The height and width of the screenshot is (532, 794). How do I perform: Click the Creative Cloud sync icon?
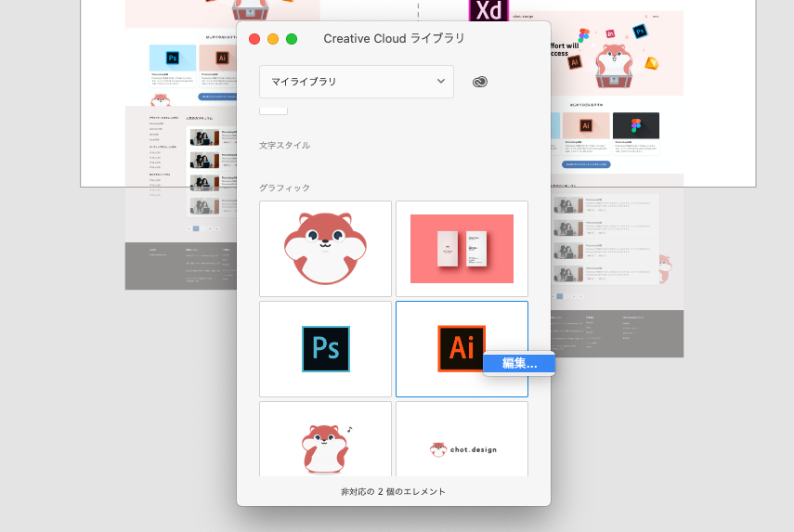479,82
